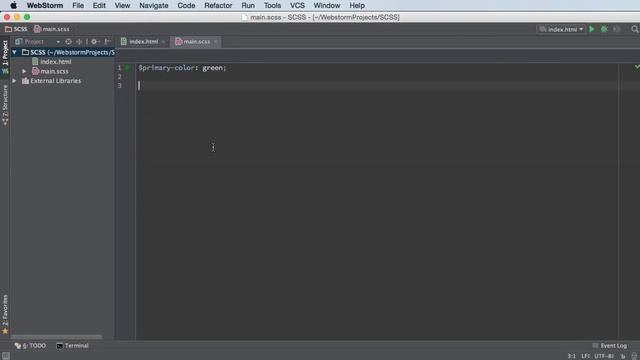Click the LF line separator status entry
The height and width of the screenshot is (360, 640).
pos(585,356)
